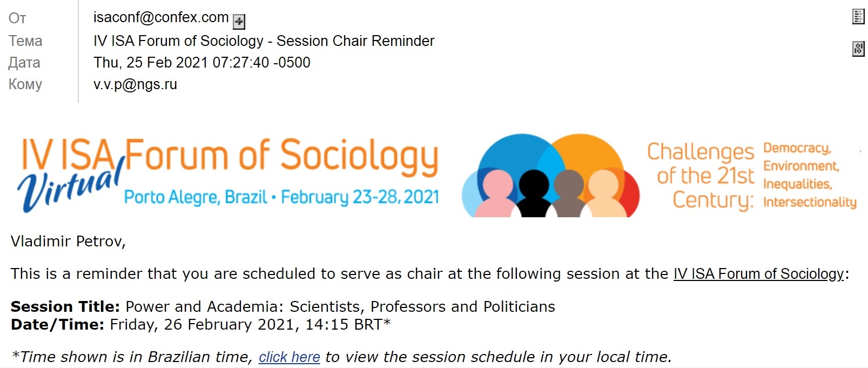Click the Porto Alegre, Brazil banner subtitle

pos(196,197)
